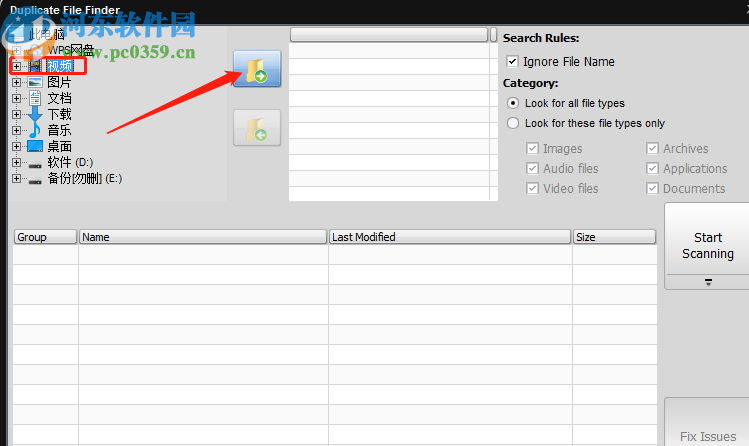Expand the 文档 tree node
Viewport: 749px width, 446px height.
coord(17,98)
